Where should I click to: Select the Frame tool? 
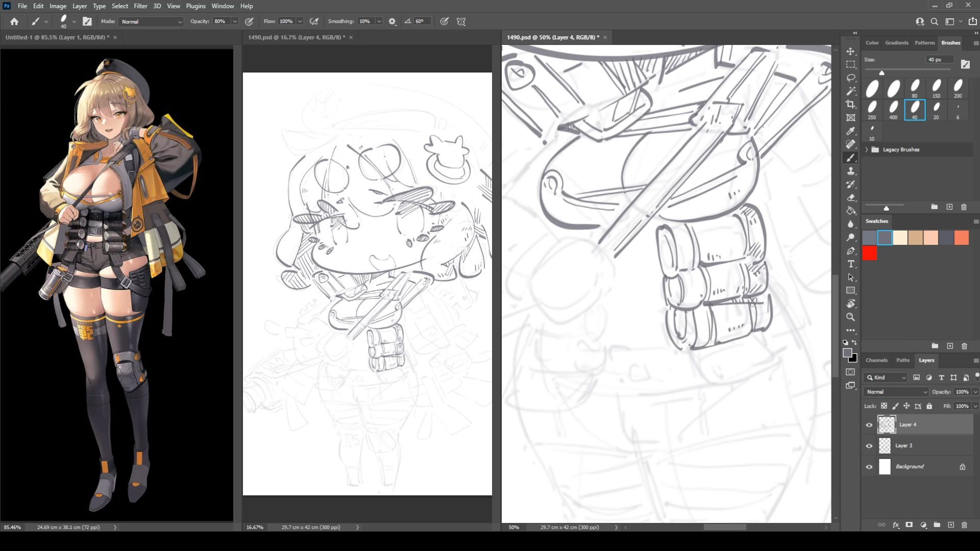(850, 118)
